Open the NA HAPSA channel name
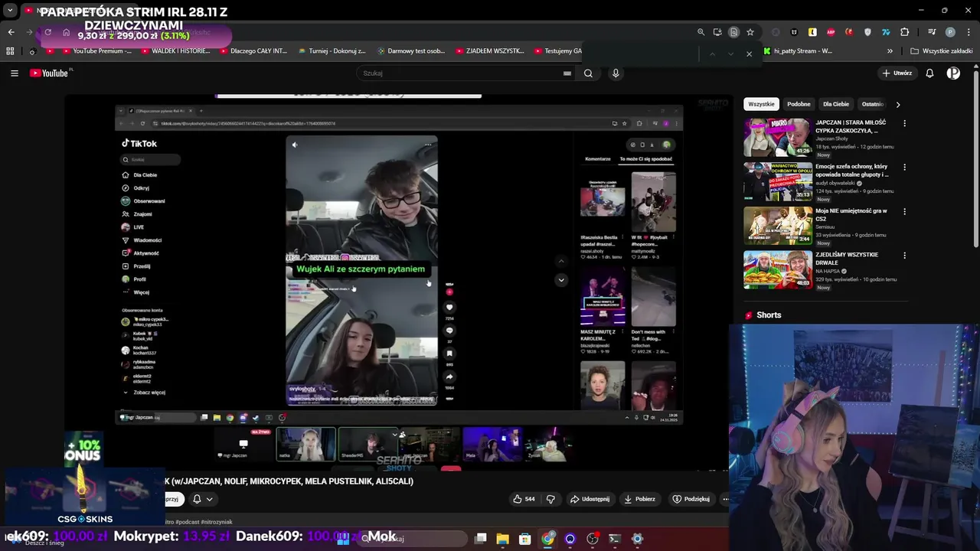The image size is (980, 551). point(828,271)
